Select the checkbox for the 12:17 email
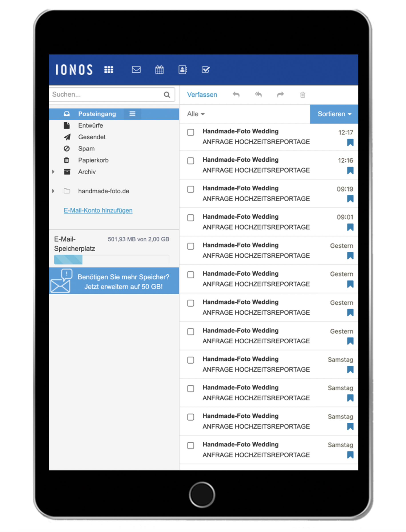Image resolution: width=406 pixels, height=532 pixels. tap(191, 132)
